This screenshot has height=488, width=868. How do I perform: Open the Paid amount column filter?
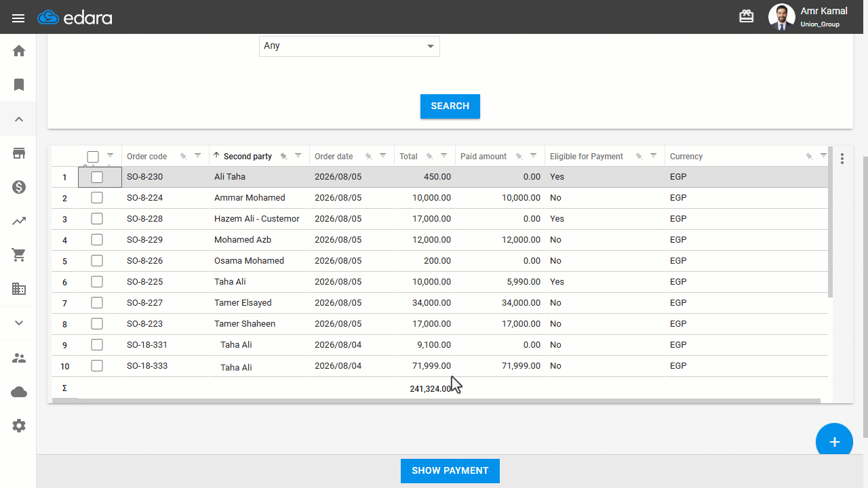(534, 155)
